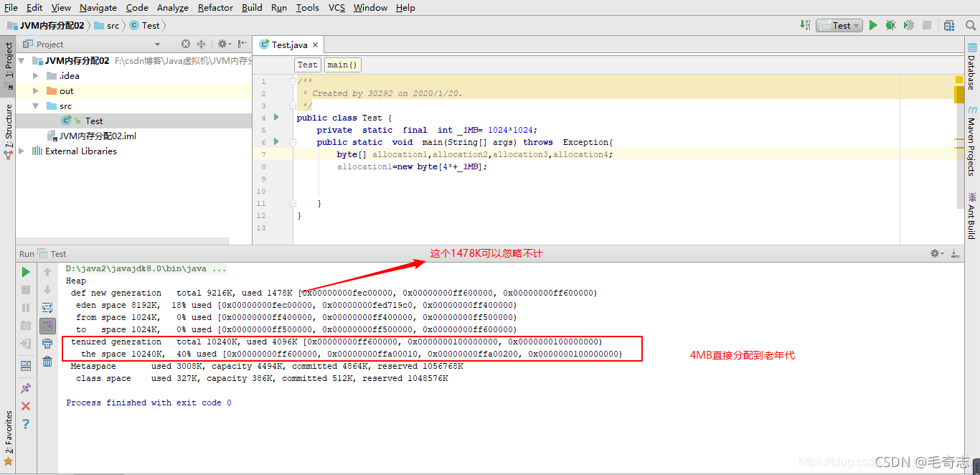This screenshot has height=475, width=980.
Task: Collapse the JVM内存分配02 root node
Action: [22, 61]
